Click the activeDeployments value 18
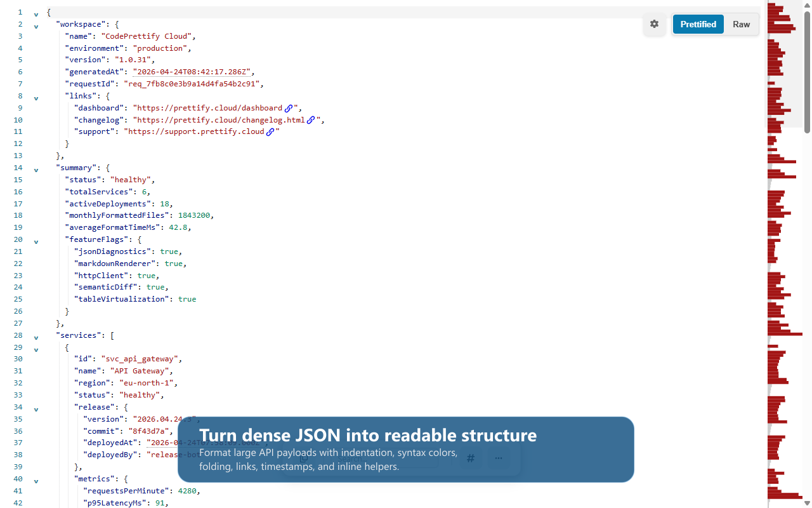 pyautogui.click(x=164, y=204)
